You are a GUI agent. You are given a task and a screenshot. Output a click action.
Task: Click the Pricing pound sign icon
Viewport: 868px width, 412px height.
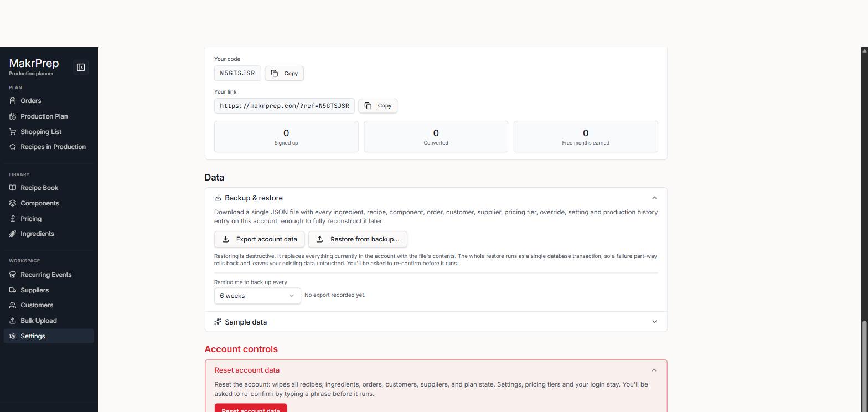coord(13,219)
